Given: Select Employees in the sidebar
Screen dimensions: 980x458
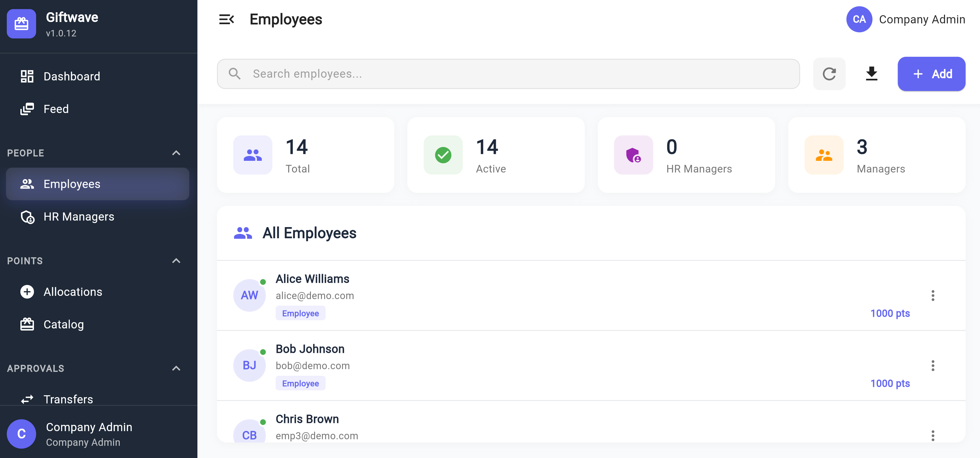Looking at the screenshot, I should tap(97, 184).
